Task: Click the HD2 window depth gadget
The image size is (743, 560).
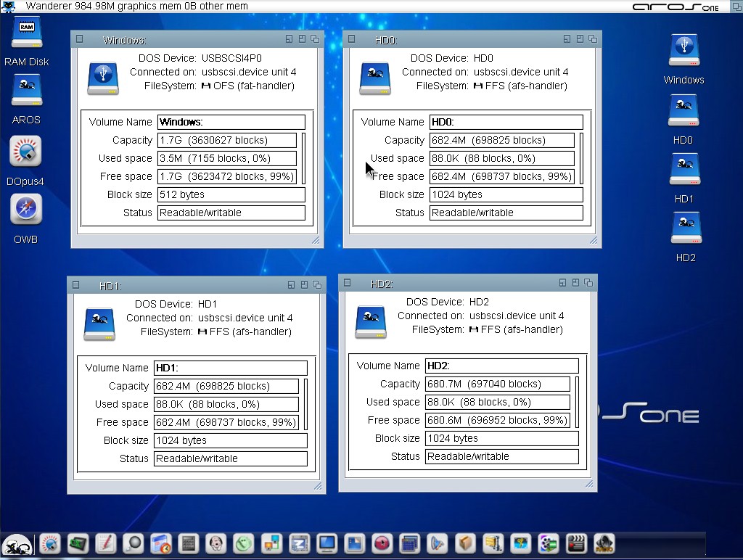Action: click(588, 283)
